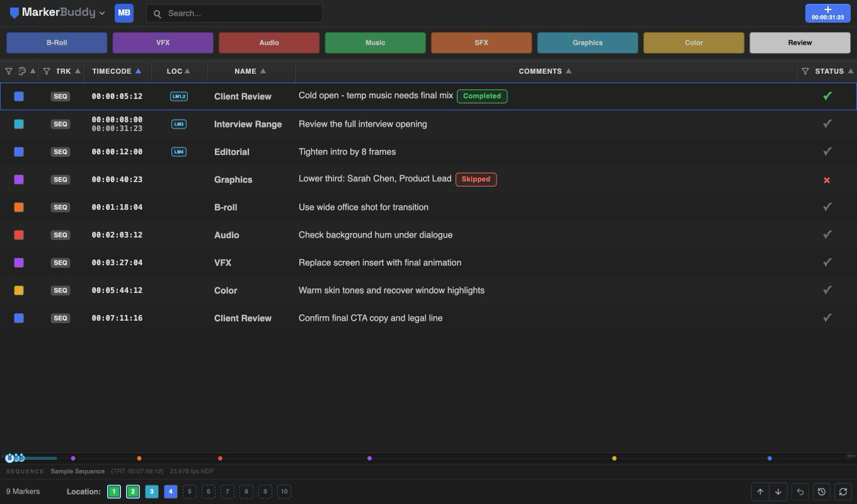Select location 1
Screen dimensions: 857x504
coord(114,491)
